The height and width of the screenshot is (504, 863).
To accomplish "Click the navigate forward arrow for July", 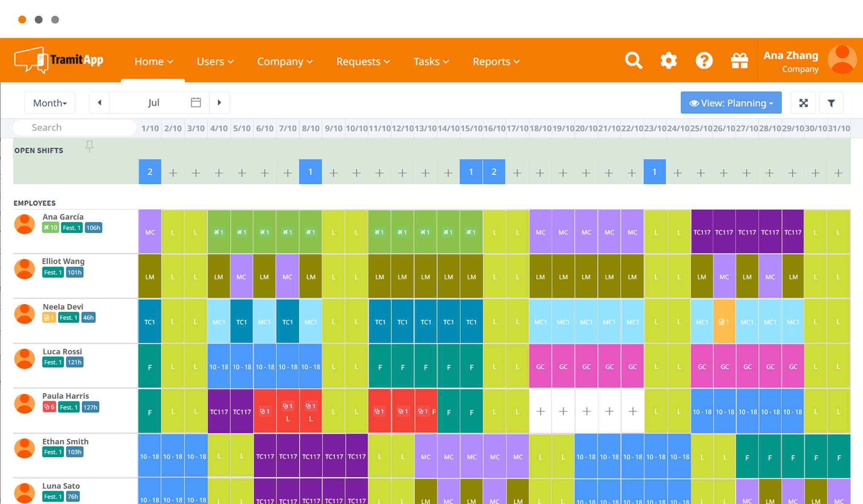I will pos(220,103).
